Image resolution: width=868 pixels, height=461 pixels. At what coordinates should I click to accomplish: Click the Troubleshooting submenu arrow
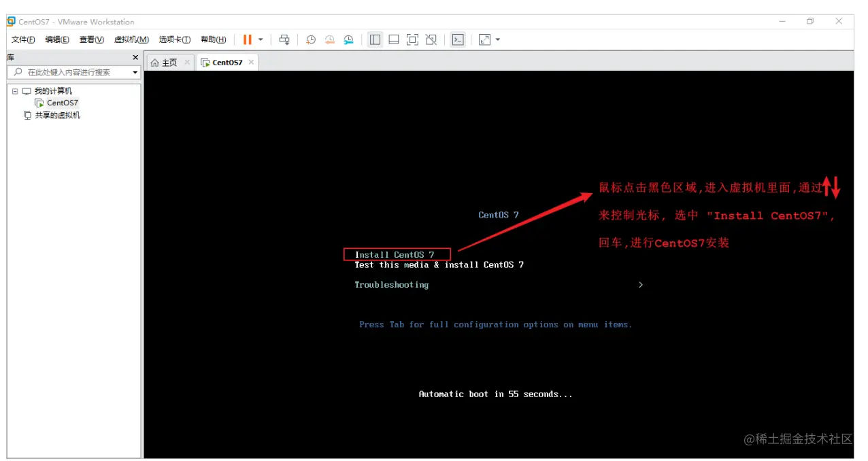tap(641, 285)
